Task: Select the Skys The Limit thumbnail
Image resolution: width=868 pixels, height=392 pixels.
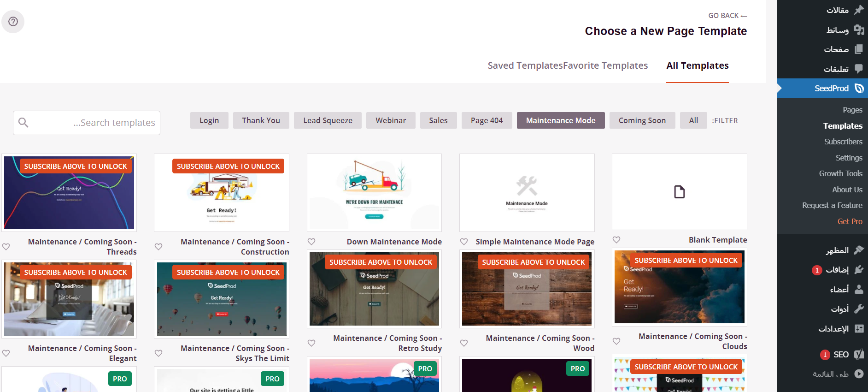Action: click(222, 299)
